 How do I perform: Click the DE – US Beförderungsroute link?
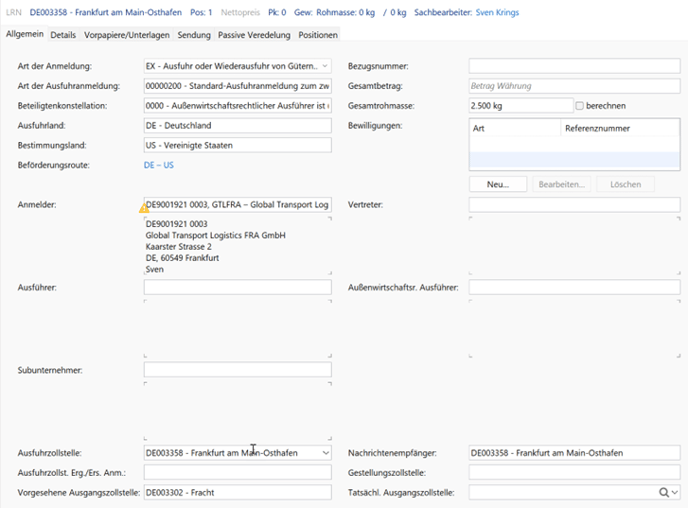coord(159,165)
